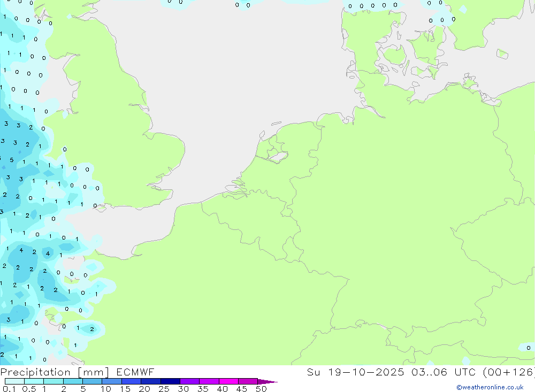Screen dimensions: 535x392
Task: Select the '50' legend scale label
Action: pyautogui.click(x=261, y=389)
